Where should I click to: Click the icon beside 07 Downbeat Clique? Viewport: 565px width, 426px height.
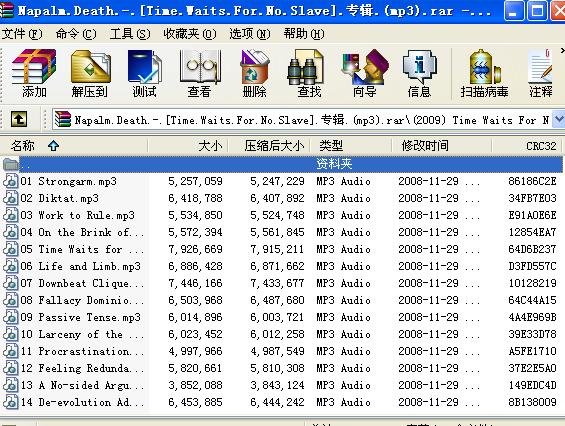[10, 283]
